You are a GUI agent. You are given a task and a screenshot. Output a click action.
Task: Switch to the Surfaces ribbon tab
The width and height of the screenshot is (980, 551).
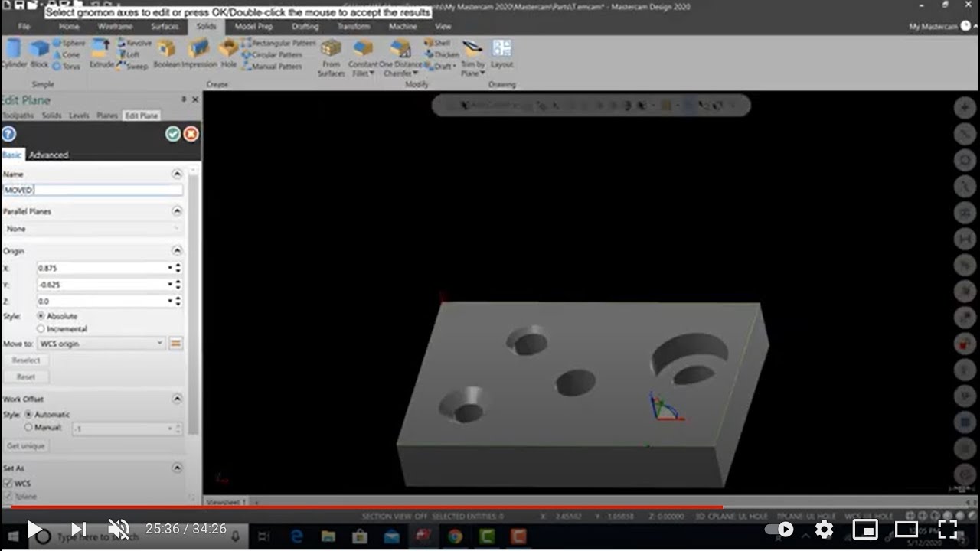click(x=165, y=26)
